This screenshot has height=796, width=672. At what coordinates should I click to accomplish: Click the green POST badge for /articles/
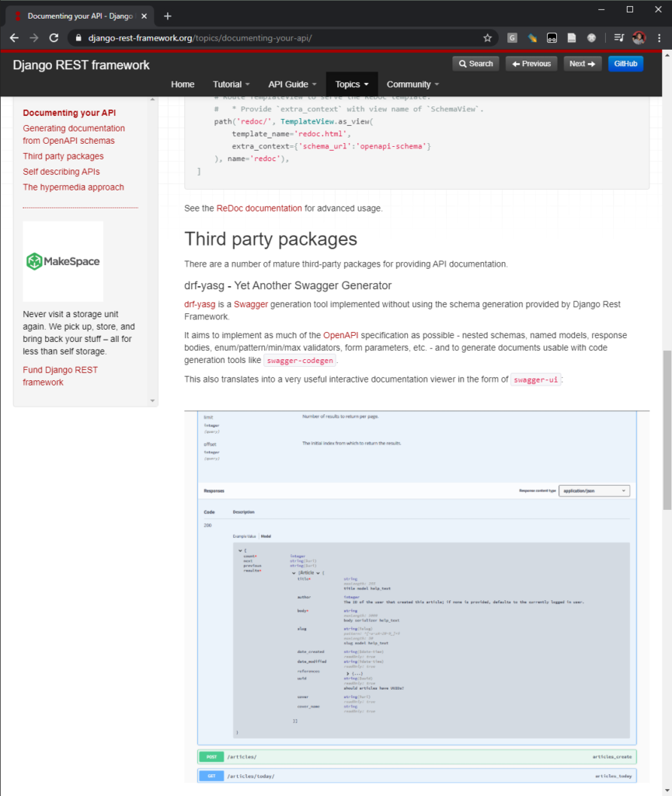point(211,756)
